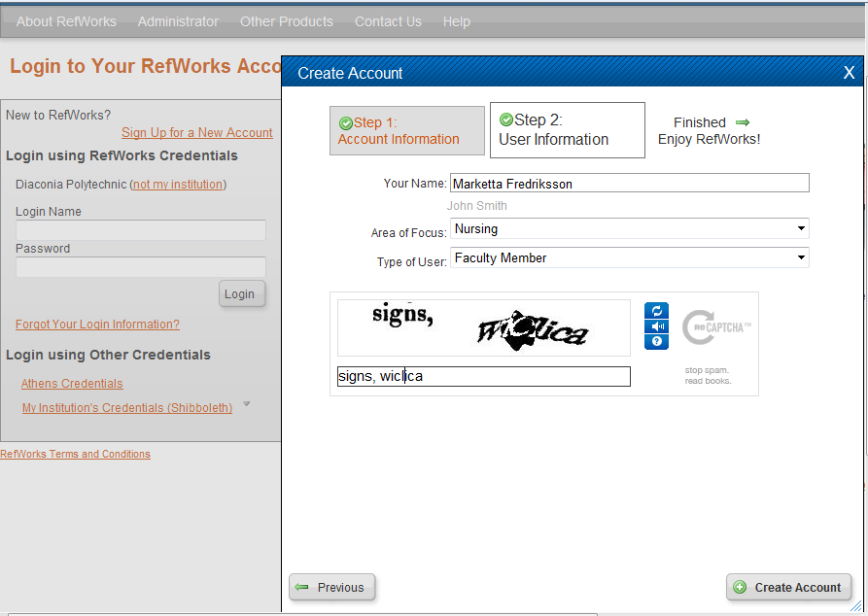Open About RefWorks menu

point(66,21)
